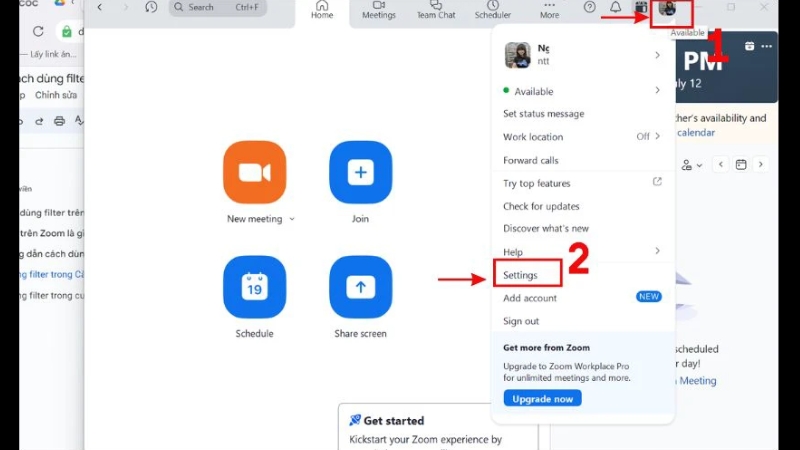This screenshot has width=800, height=450.
Task: Choose Sign out in the menu
Action: 521,321
